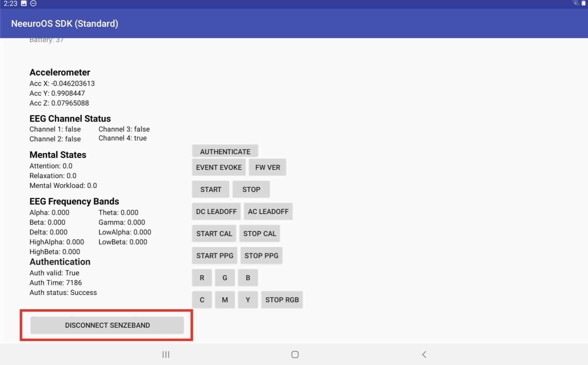Open recent apps from the navigation bar
The width and height of the screenshot is (588, 365).
click(166, 354)
